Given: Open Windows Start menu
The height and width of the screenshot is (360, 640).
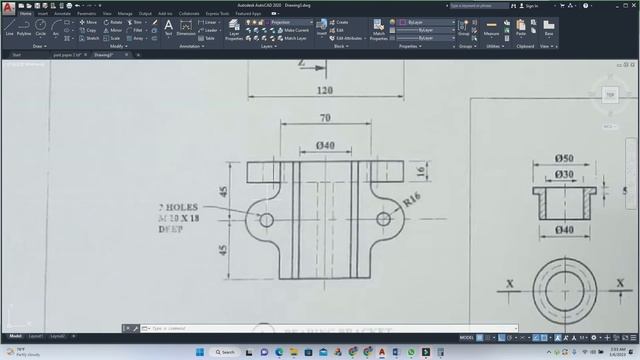Looking at the screenshot, I should click(200, 352).
